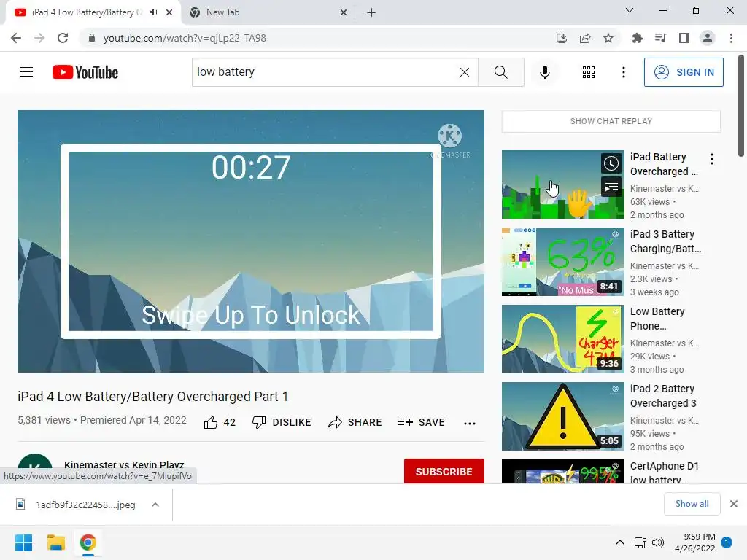Open iPad 3 Battery Charging thumbnail
The height and width of the screenshot is (560, 747).
pyautogui.click(x=562, y=262)
